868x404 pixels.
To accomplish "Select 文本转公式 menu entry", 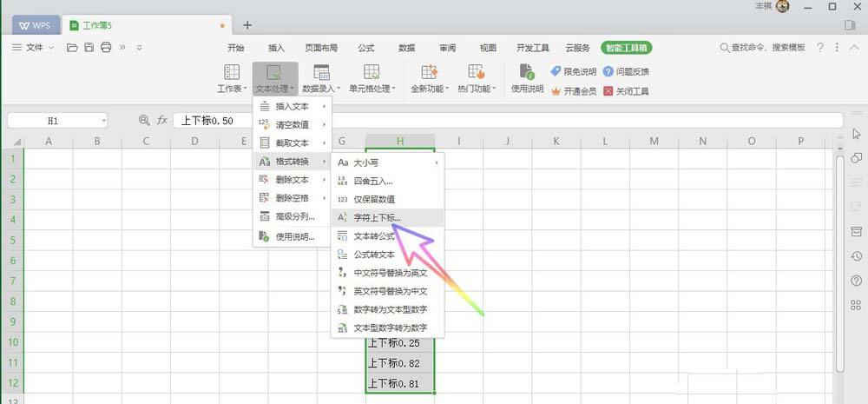I will click(x=374, y=236).
